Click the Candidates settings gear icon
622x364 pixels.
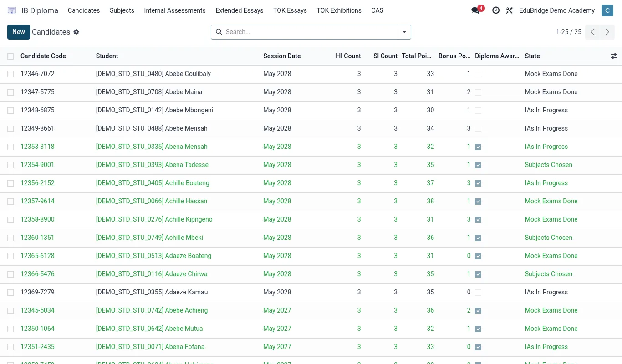76,32
